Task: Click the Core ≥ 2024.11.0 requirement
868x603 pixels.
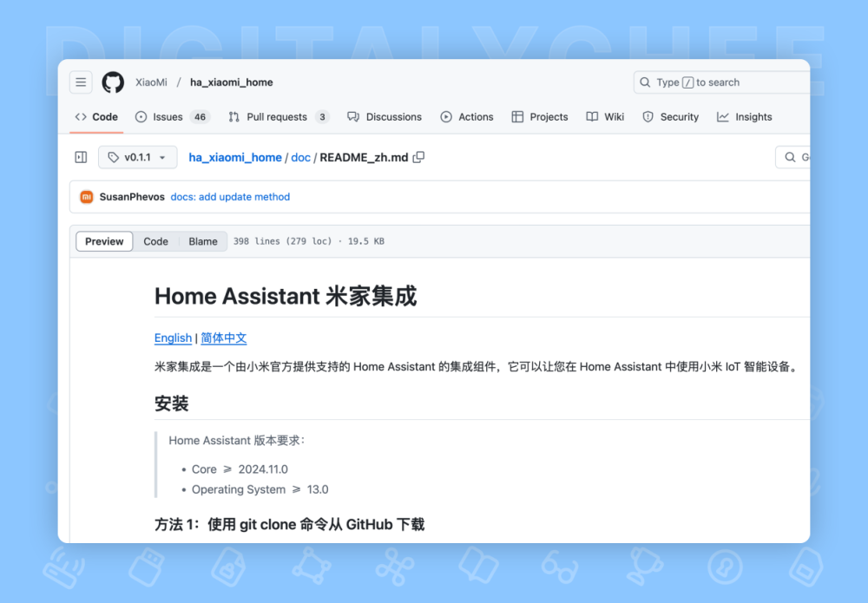Action: (x=240, y=469)
